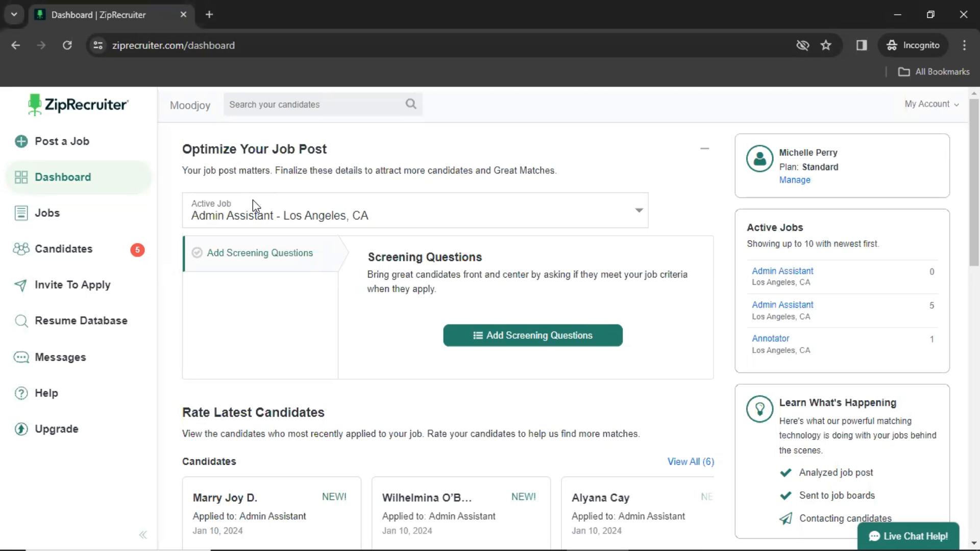
Task: Toggle the sidebar collapse arrow
Action: [x=143, y=534]
